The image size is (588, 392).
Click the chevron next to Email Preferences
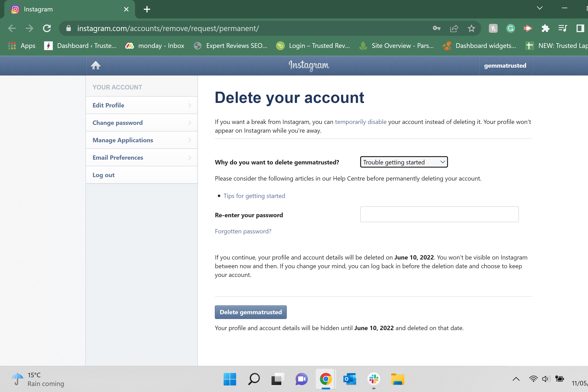click(x=190, y=158)
